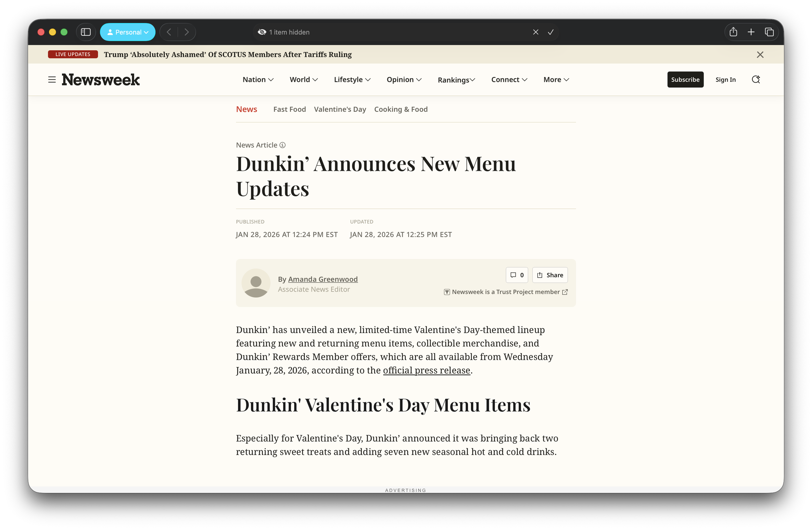Viewport: 812px width, 530px height.
Task: Open the Safari share sheet
Action: click(733, 32)
